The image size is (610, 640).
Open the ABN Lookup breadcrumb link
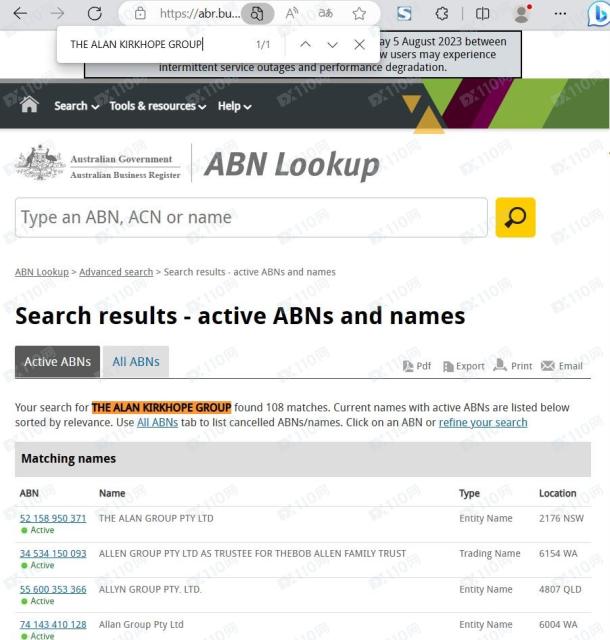(x=42, y=272)
